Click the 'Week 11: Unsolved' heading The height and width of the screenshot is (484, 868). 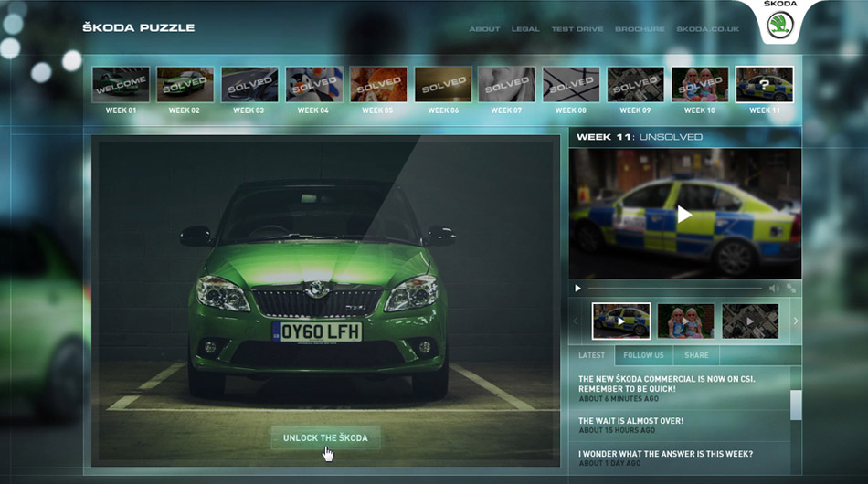pyautogui.click(x=640, y=137)
